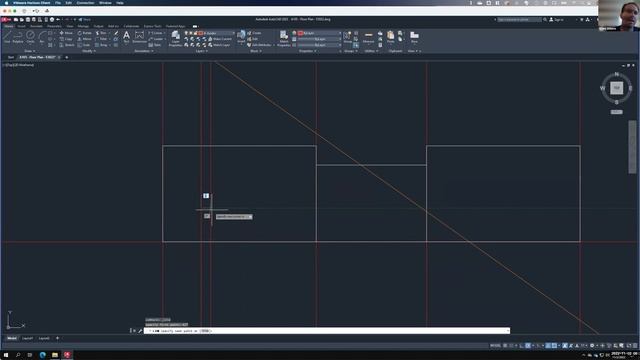Click the command line input field
This screenshot has height=360, width=640.
tap(327, 331)
